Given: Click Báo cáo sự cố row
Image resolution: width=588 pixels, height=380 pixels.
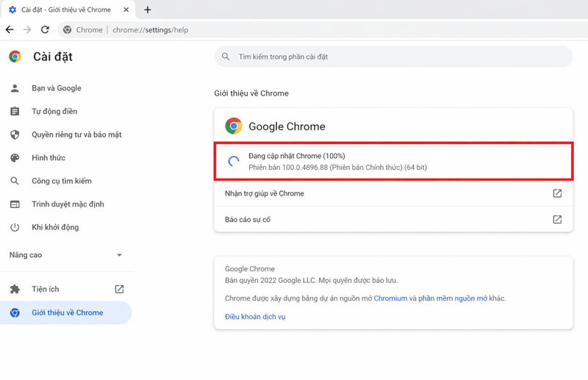Looking at the screenshot, I should click(x=393, y=220).
